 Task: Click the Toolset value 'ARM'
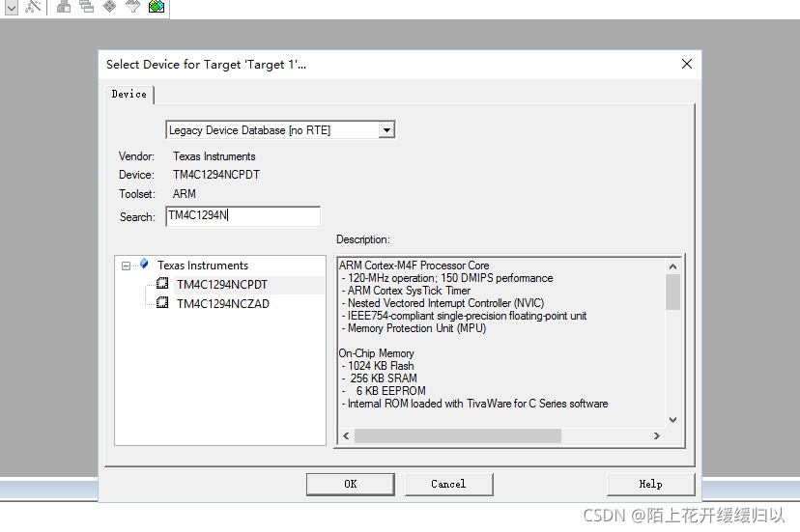click(x=185, y=194)
